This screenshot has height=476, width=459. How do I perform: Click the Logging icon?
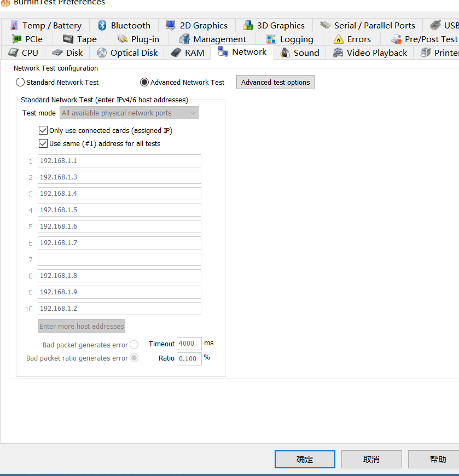pos(271,39)
